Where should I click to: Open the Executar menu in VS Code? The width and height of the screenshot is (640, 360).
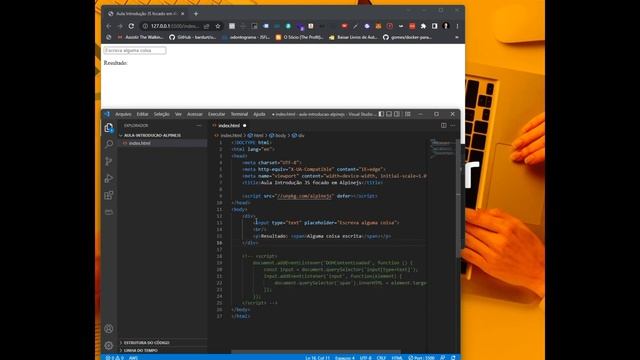[x=217, y=114]
